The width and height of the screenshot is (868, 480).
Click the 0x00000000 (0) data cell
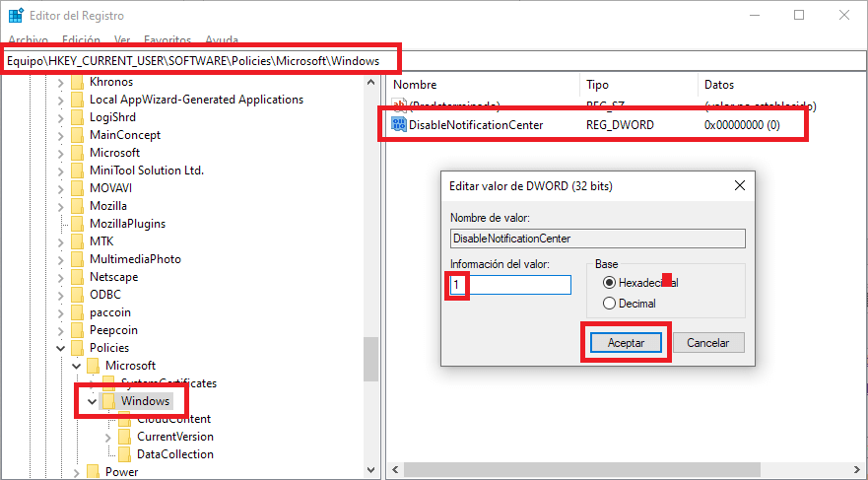tap(742, 124)
